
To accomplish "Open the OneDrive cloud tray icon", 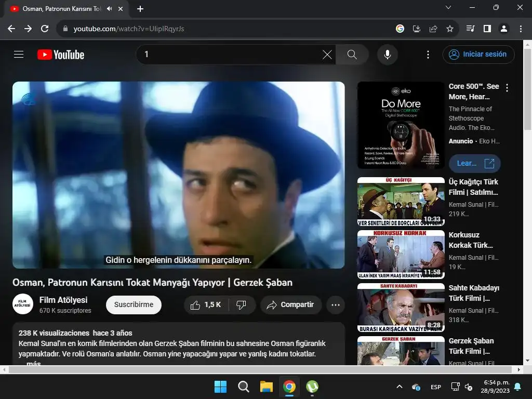I will (x=416, y=387).
